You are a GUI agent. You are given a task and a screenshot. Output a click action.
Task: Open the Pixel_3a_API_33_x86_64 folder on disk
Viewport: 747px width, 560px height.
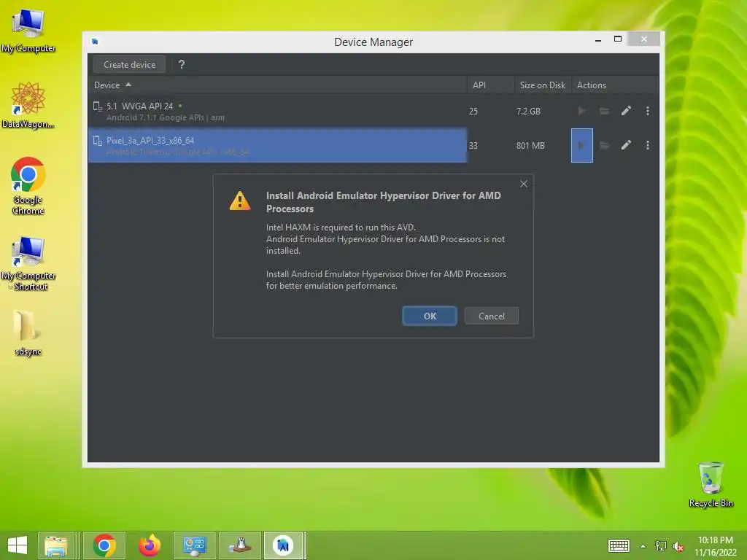[x=604, y=145]
